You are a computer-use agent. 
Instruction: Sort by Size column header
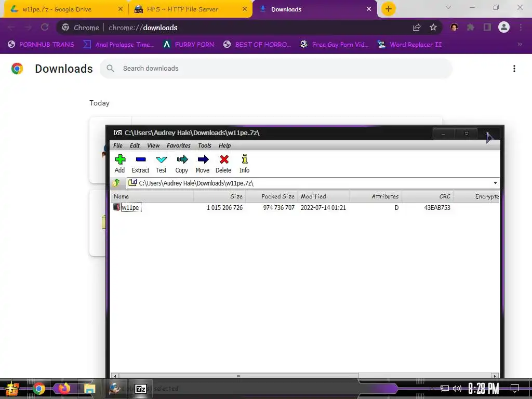click(220, 196)
